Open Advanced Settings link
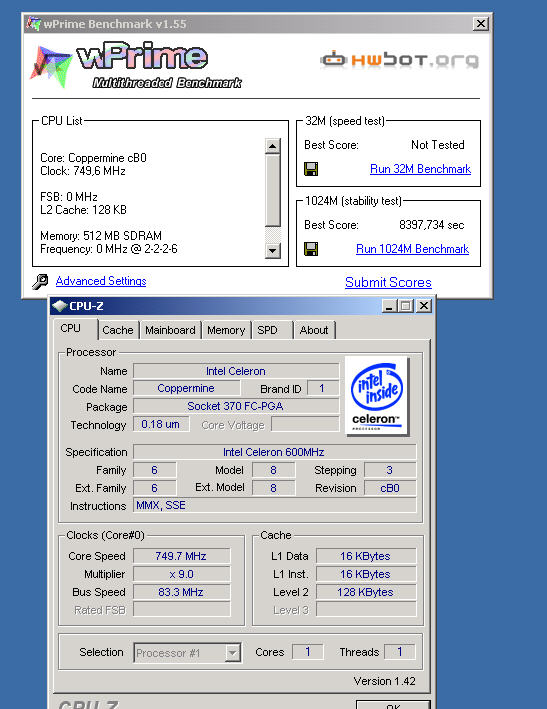The image size is (547, 709). pos(101,281)
